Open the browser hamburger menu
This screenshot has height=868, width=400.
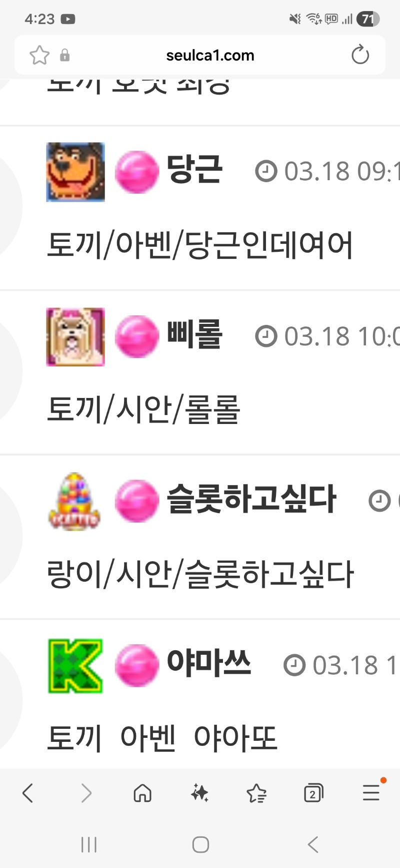pos(371,792)
